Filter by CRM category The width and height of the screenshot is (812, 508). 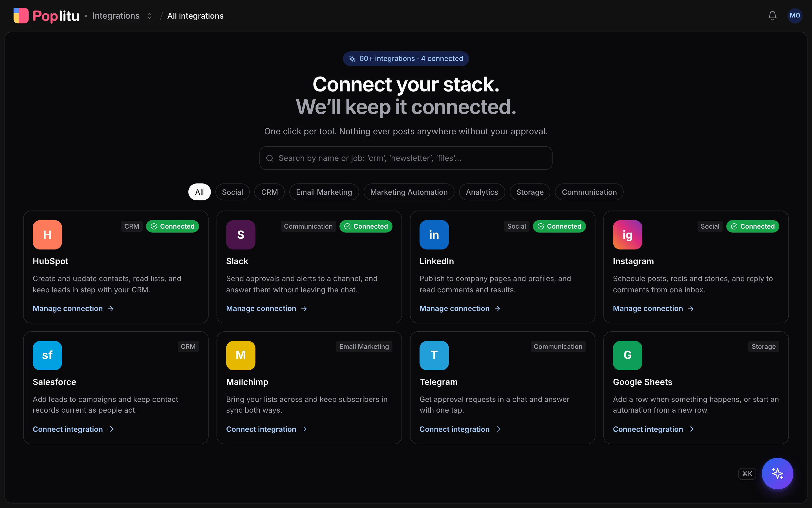[x=270, y=192]
